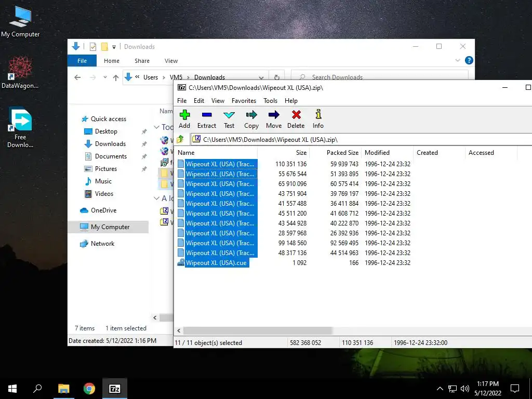Screen dimensions: 532x399
Task: Open the View ribbon tab in Explorer
Action: (x=171, y=61)
